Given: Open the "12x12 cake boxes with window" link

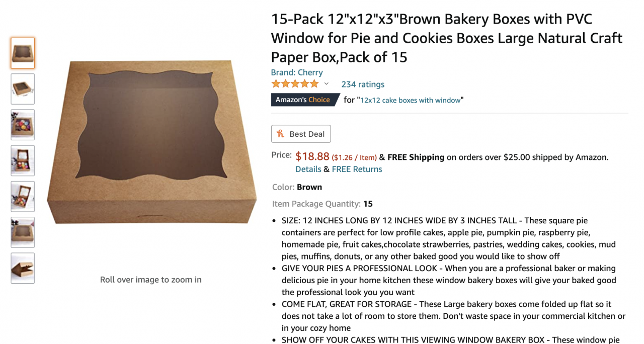Looking at the screenshot, I should click(410, 100).
